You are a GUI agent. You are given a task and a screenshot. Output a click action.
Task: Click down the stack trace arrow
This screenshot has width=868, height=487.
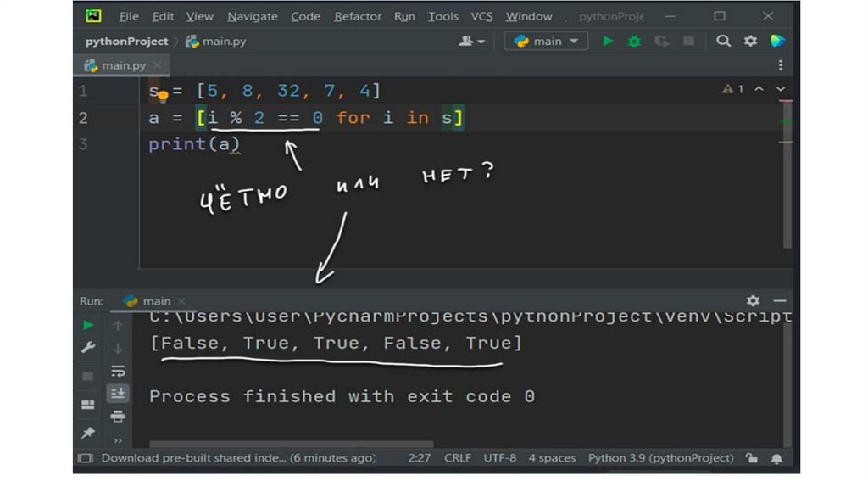pos(118,349)
